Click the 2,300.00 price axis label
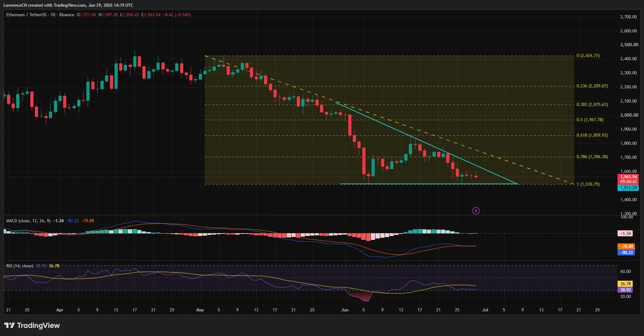This screenshot has height=336, width=644. (x=628, y=73)
